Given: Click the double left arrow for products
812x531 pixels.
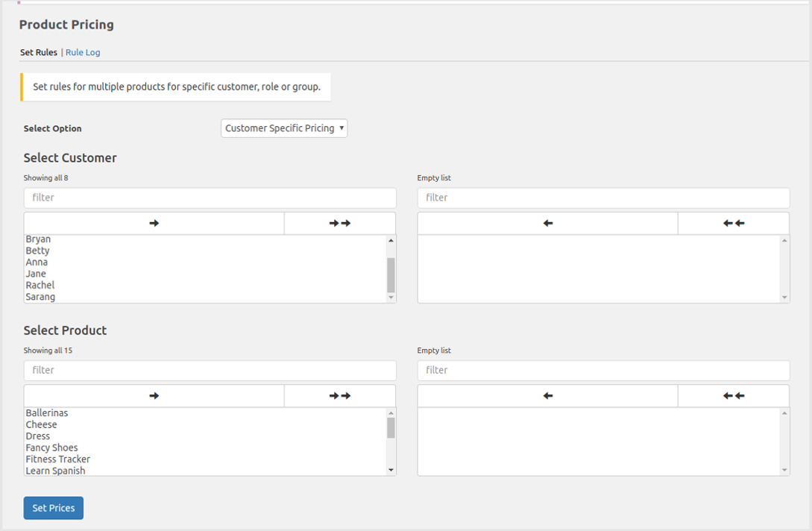Looking at the screenshot, I should (733, 395).
